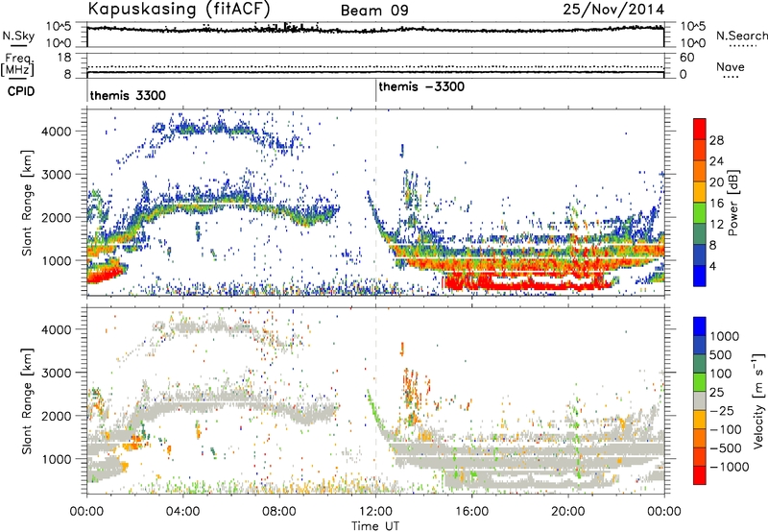Click the '4000' tick of power panel
Screen dimensions: 768x532
56,132
